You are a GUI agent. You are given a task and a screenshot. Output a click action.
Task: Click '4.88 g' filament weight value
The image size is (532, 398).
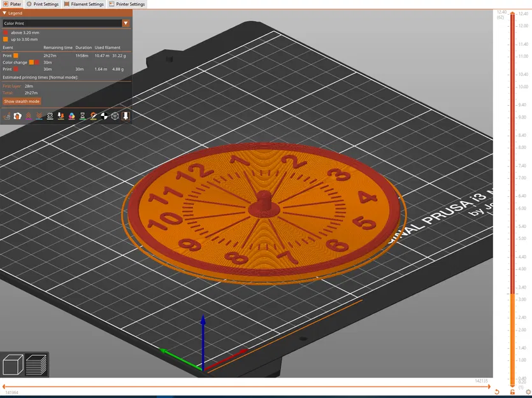coord(118,69)
